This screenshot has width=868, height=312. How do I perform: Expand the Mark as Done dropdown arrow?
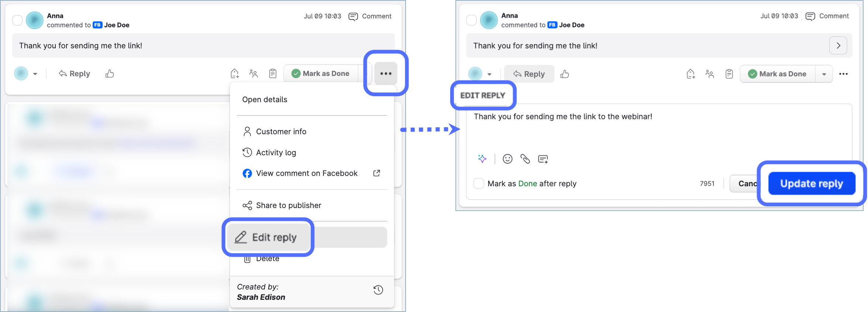point(824,74)
